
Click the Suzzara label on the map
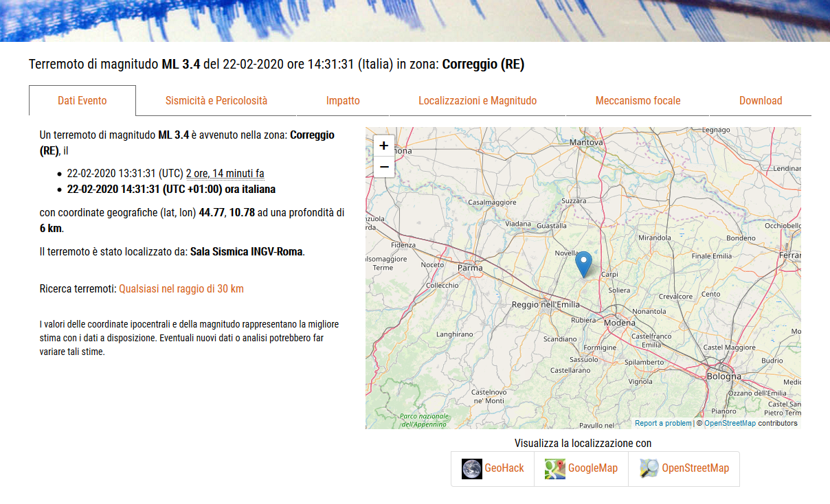click(574, 201)
